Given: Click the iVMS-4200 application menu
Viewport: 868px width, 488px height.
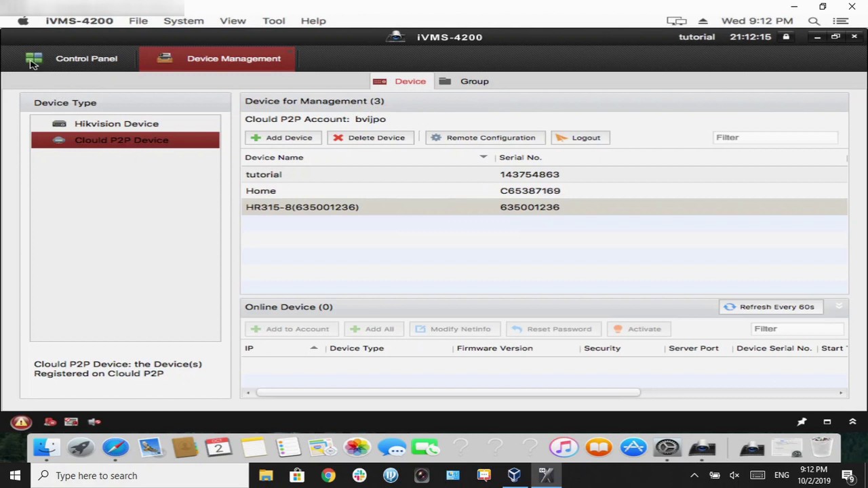Looking at the screenshot, I should click(79, 21).
